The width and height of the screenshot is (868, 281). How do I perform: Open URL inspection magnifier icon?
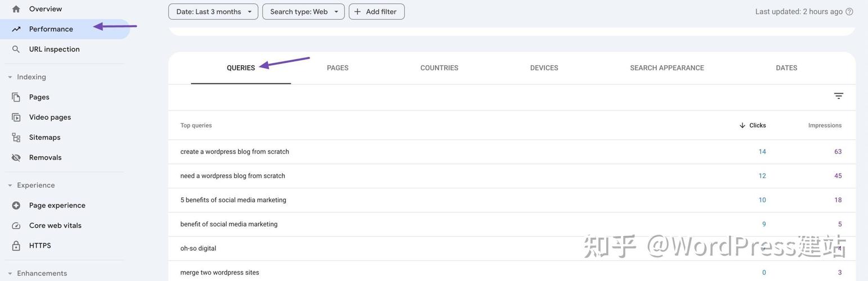pyautogui.click(x=16, y=49)
